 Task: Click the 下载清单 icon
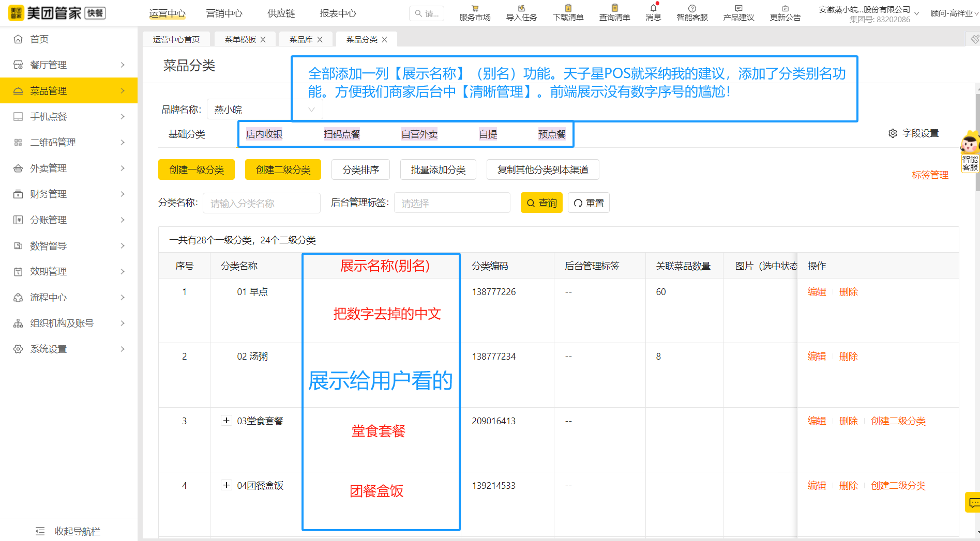(568, 8)
